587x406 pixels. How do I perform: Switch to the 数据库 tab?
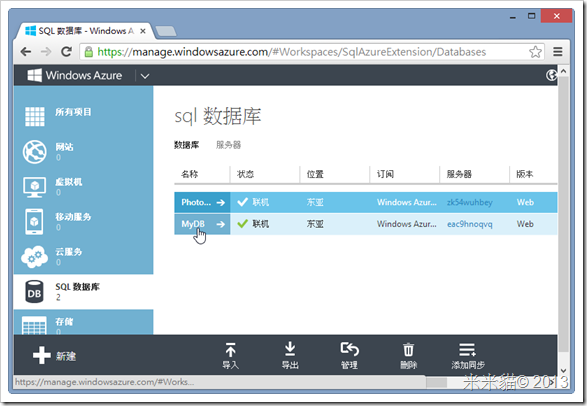(x=186, y=145)
